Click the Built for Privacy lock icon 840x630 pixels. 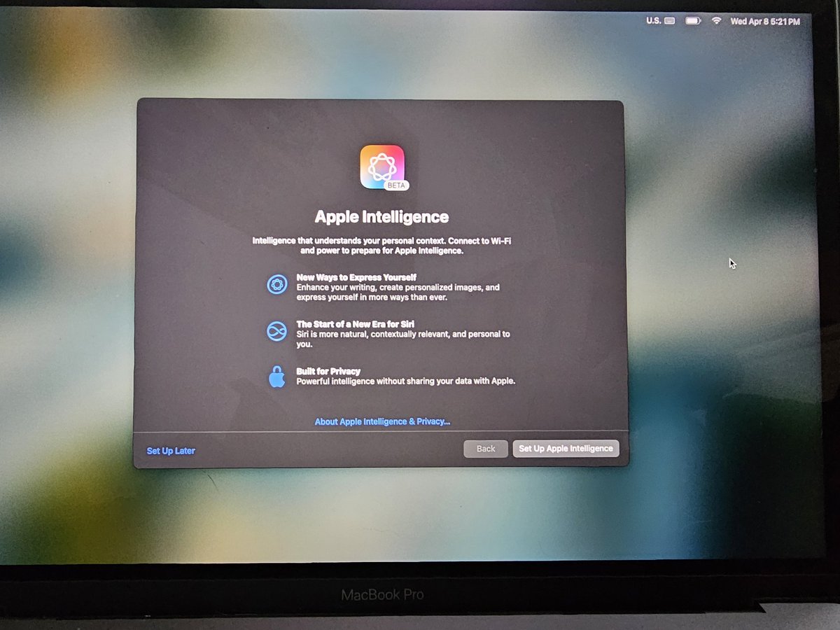tap(277, 376)
